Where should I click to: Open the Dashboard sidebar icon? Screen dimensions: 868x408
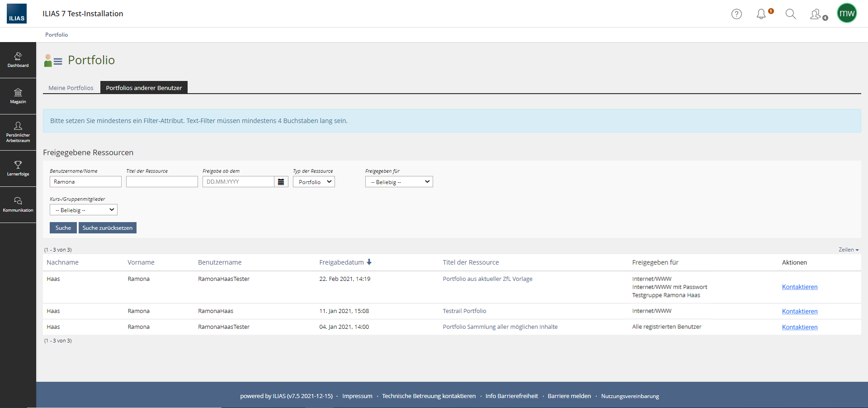pyautogui.click(x=18, y=60)
